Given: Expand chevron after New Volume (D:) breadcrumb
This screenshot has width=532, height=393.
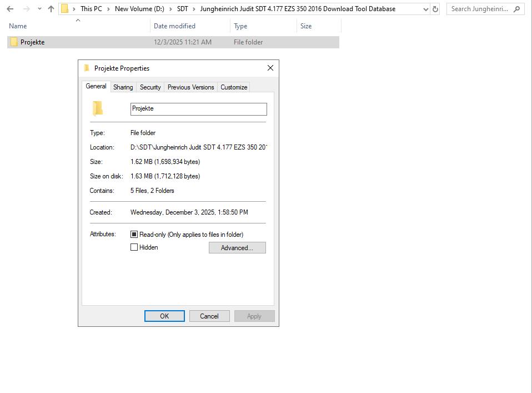Looking at the screenshot, I should 170,9.
